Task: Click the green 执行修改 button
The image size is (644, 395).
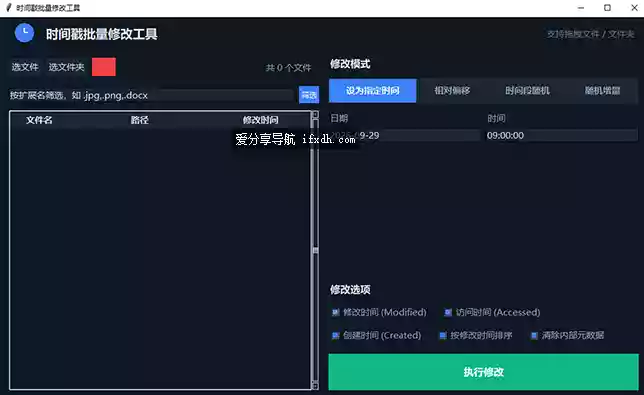Action: pyautogui.click(x=483, y=372)
